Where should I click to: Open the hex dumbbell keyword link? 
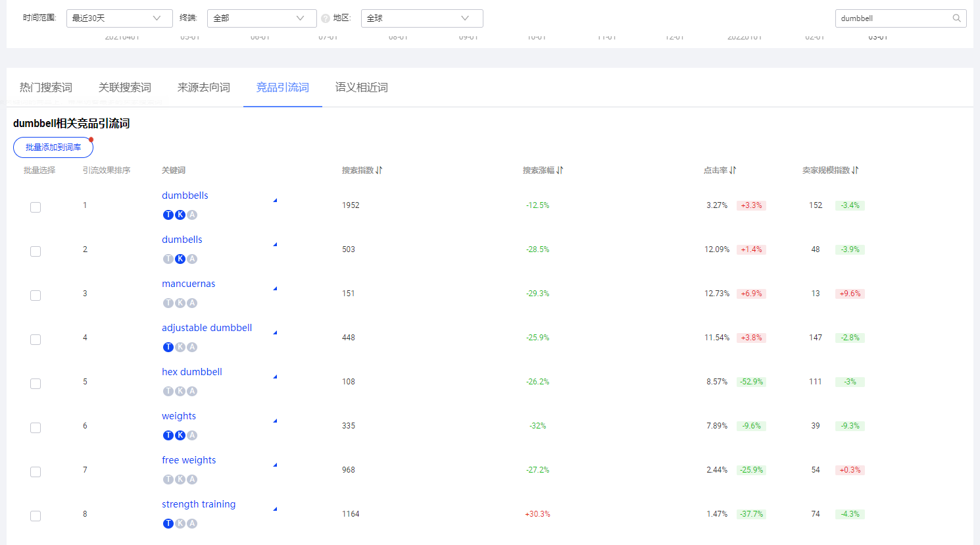192,372
